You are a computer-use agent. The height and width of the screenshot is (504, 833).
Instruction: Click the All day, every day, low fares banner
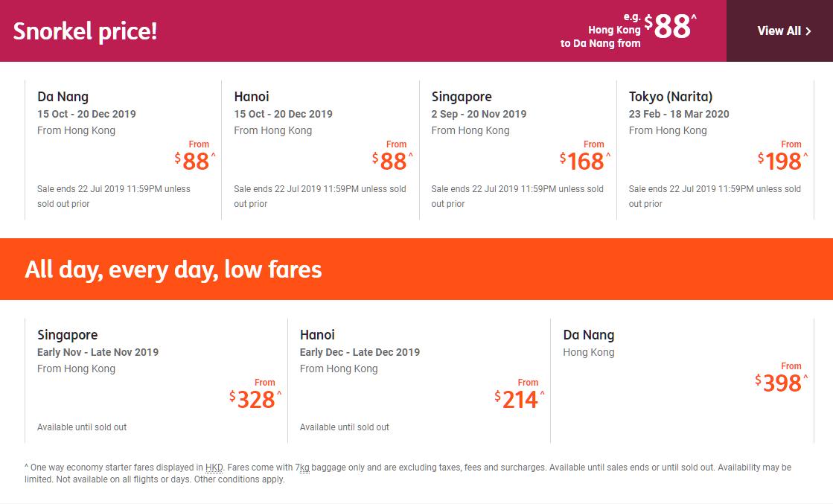pos(417,269)
